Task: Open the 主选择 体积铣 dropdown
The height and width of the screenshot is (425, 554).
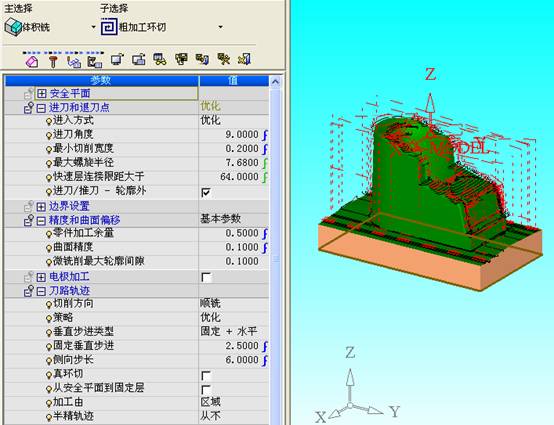Action: tap(93, 27)
